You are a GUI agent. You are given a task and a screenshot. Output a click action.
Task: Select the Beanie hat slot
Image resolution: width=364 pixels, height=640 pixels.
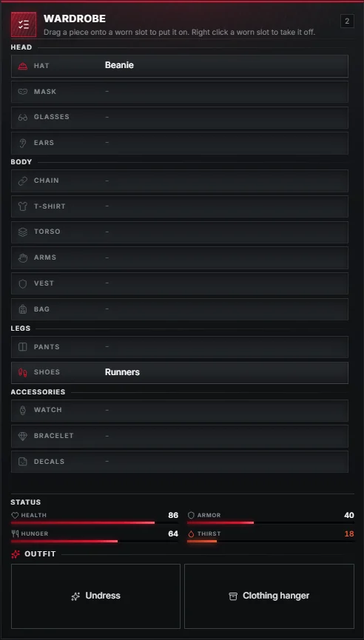[x=180, y=66]
